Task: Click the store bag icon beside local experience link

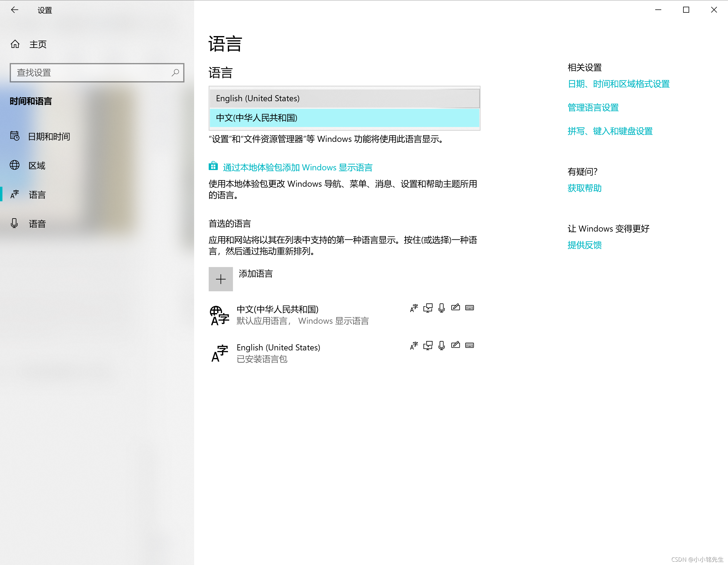Action: tap(213, 166)
